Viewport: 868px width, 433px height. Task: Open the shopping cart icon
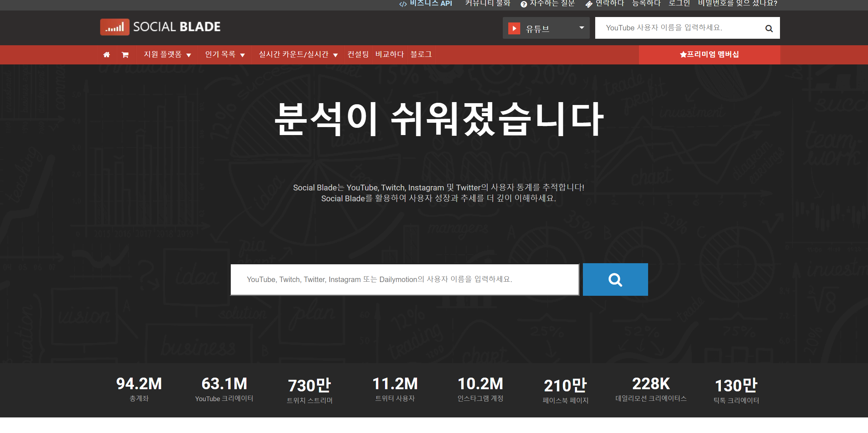click(x=125, y=55)
